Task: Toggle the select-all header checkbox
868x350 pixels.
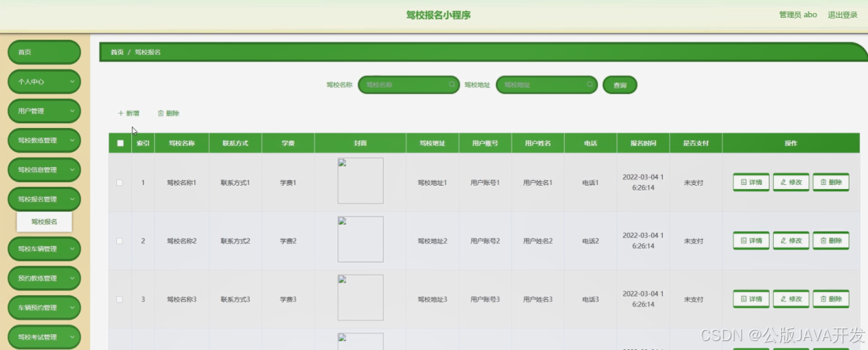Action: 120,143
